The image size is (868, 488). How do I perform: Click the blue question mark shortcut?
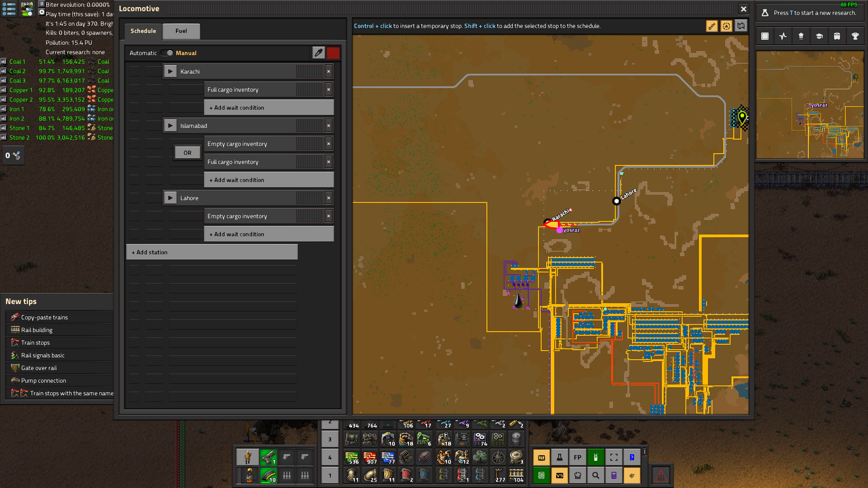[x=632, y=457]
